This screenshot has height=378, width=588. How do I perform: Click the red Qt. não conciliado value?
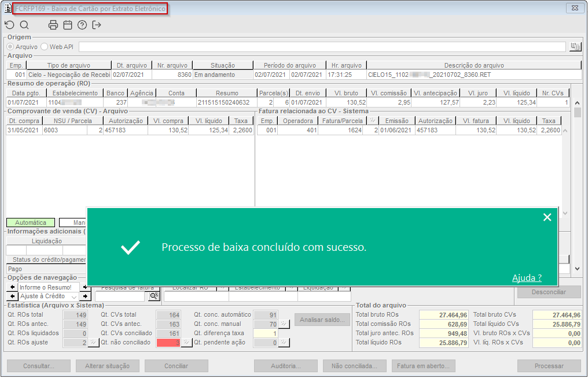click(x=168, y=342)
